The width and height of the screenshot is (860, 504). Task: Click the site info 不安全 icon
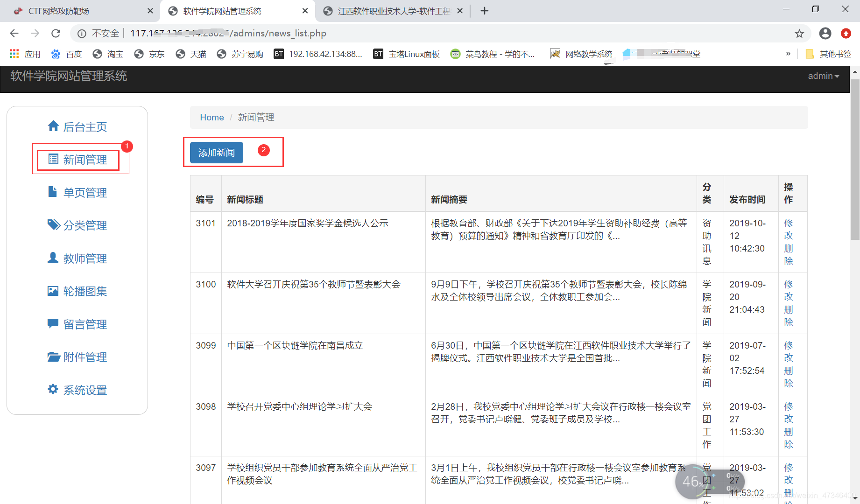pos(82,33)
